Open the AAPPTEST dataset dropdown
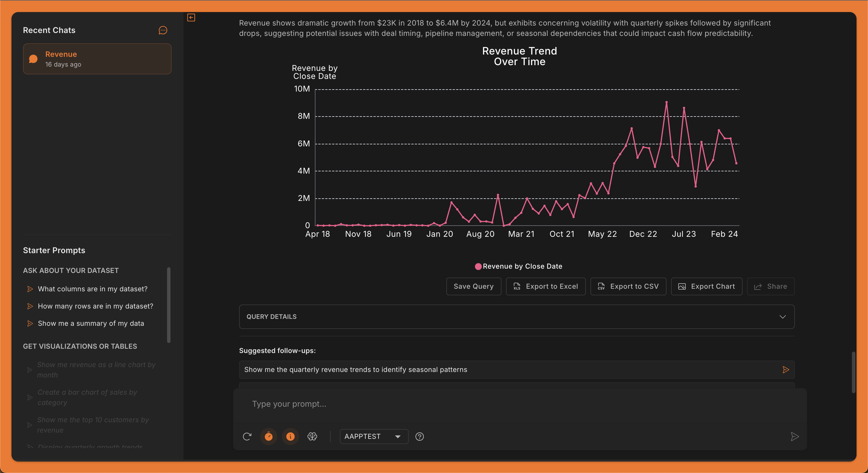The height and width of the screenshot is (473, 868). coord(374,437)
